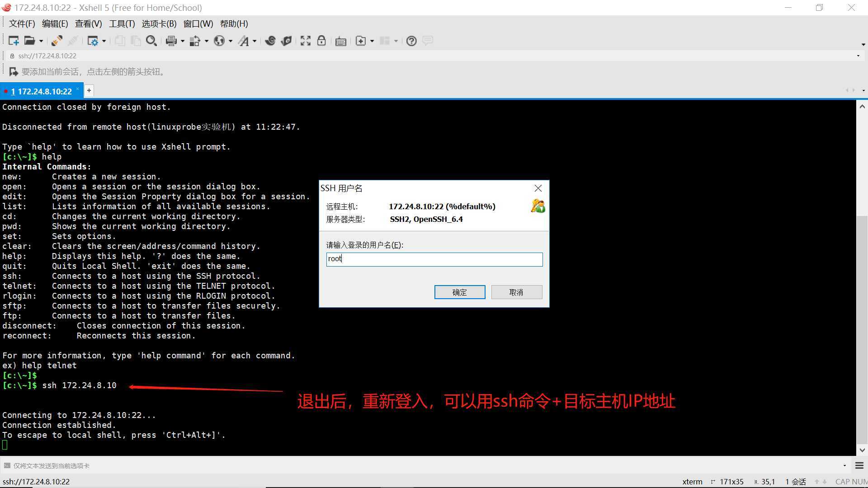This screenshot has width=868, height=488.
Task: Click the Print icon
Action: (171, 41)
